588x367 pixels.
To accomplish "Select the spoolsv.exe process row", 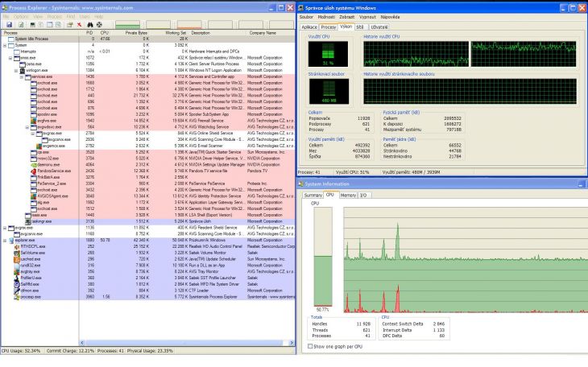I will pyautogui.click(x=148, y=114).
